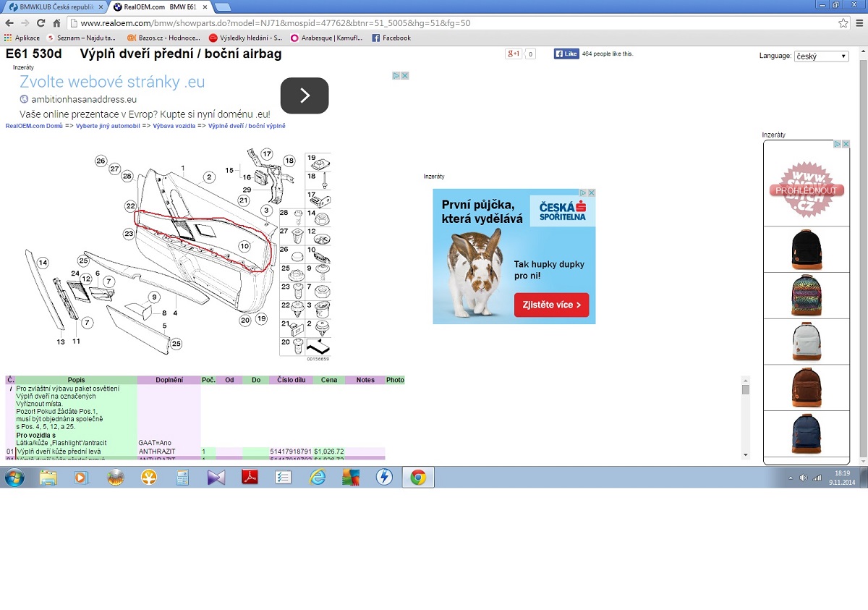Click the AdChoices icon on the .eu ad
This screenshot has width=868, height=610.
396,75
